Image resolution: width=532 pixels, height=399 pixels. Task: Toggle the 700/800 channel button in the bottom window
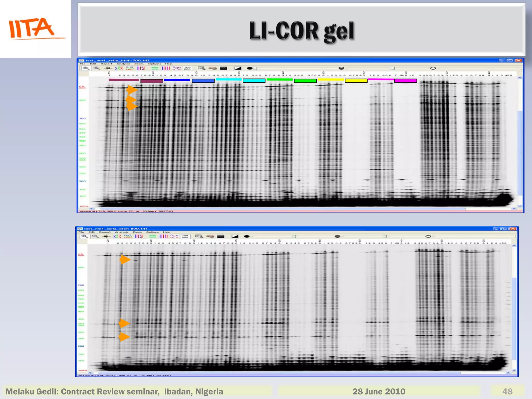pyautogui.click(x=185, y=236)
